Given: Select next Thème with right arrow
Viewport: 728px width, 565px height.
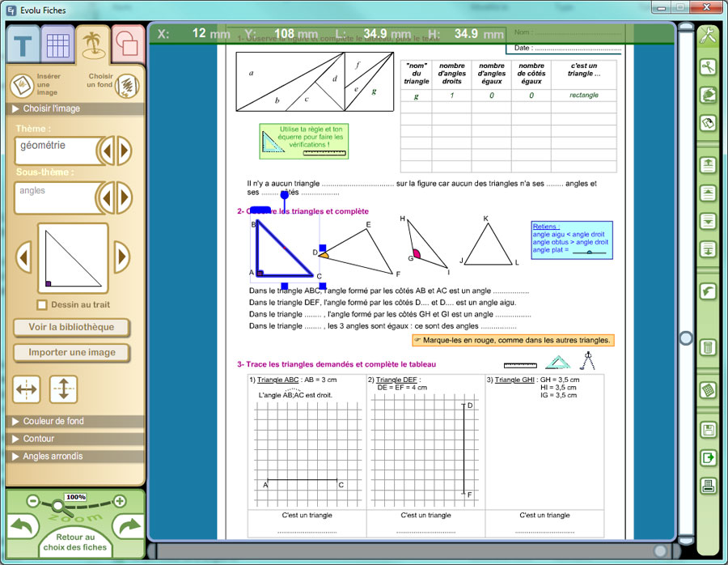Looking at the screenshot, I should [125, 151].
